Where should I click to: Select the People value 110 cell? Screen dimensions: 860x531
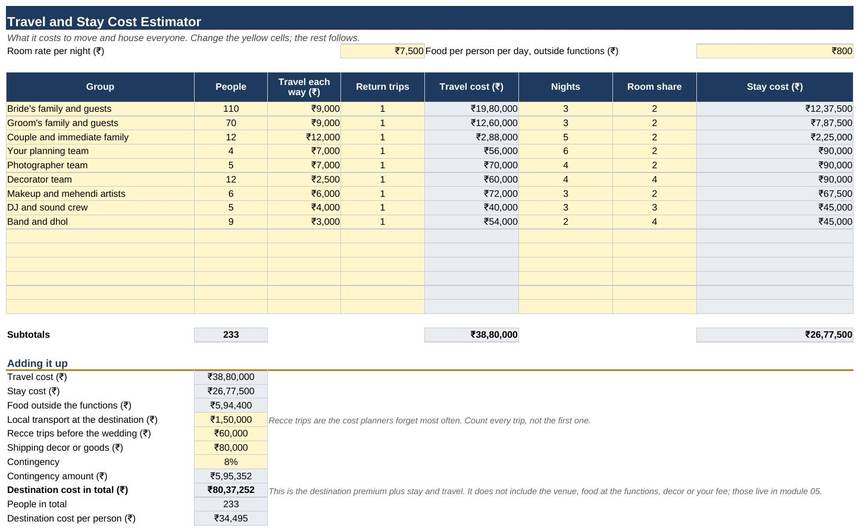[x=231, y=109]
